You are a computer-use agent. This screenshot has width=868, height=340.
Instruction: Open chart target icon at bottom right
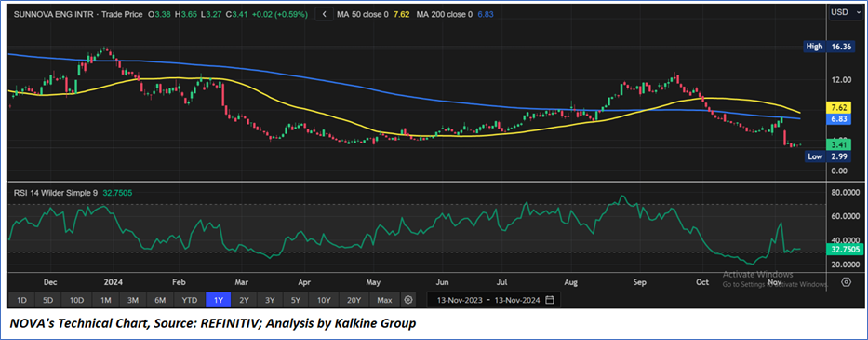(846, 282)
